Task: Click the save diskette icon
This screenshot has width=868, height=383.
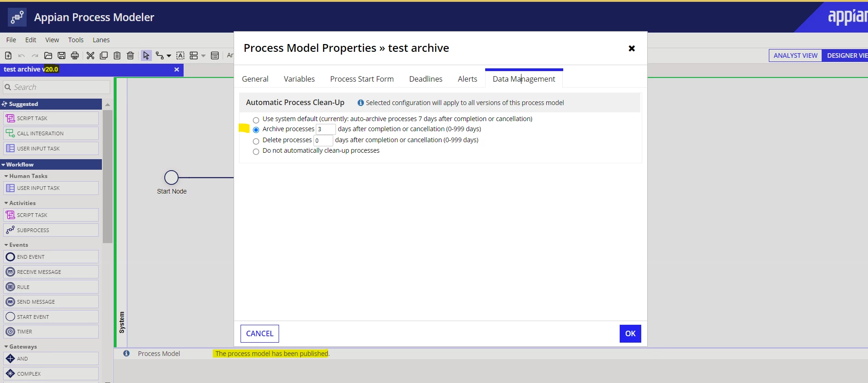Action: click(62, 56)
